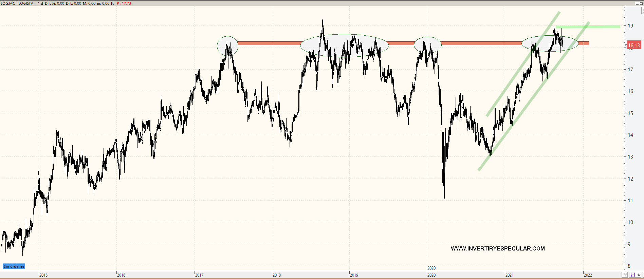
Task: Click the LOG.MC - LOGISTA chart title
Action: (18, 3)
